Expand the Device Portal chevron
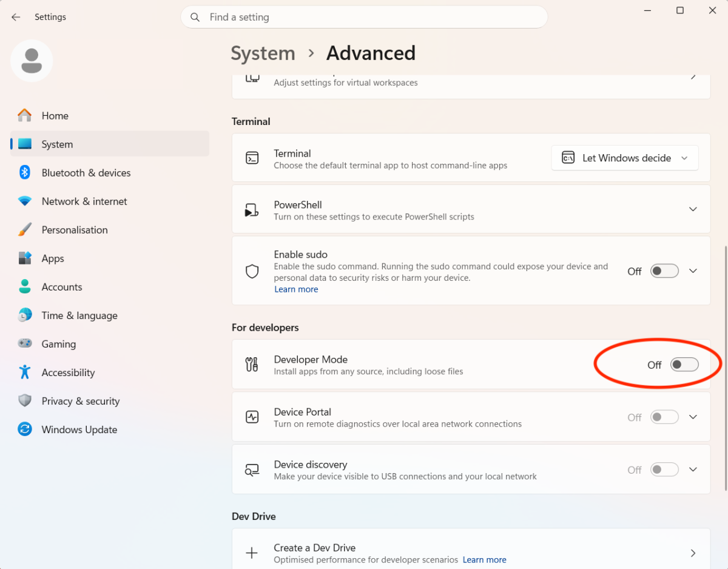The width and height of the screenshot is (728, 569). click(x=693, y=417)
